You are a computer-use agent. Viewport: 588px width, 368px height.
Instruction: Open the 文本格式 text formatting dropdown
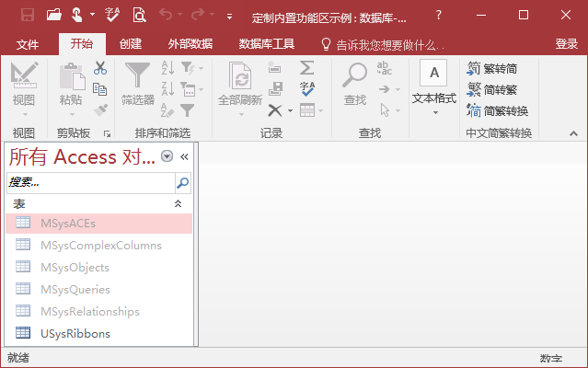coord(434,87)
